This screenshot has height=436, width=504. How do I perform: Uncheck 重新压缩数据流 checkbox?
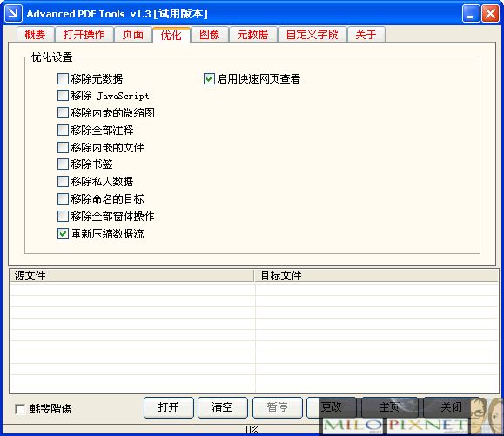click(x=63, y=233)
